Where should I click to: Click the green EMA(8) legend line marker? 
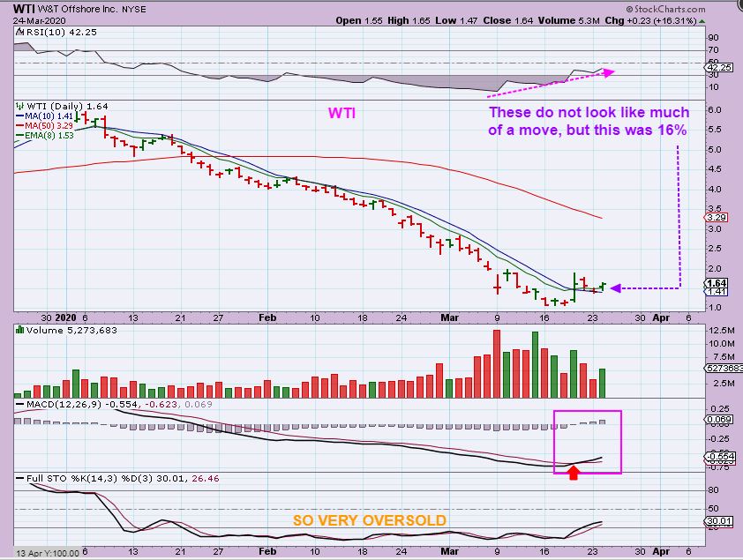click(x=20, y=135)
